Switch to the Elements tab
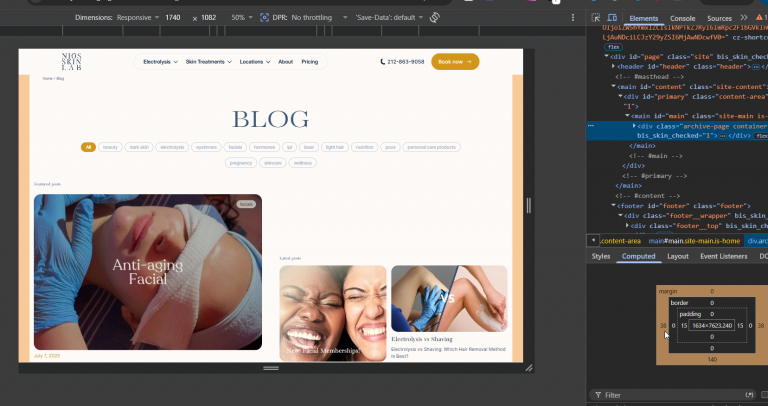 pos(644,19)
